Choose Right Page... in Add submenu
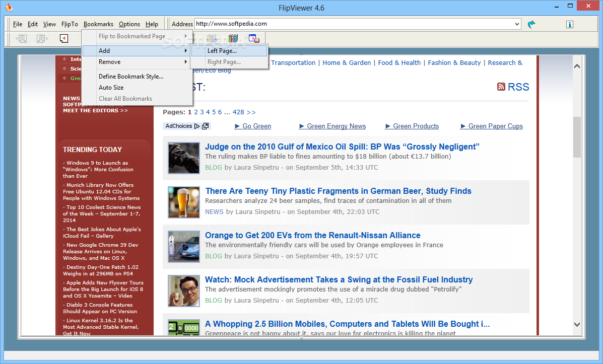The width and height of the screenshot is (603, 364). click(229, 62)
